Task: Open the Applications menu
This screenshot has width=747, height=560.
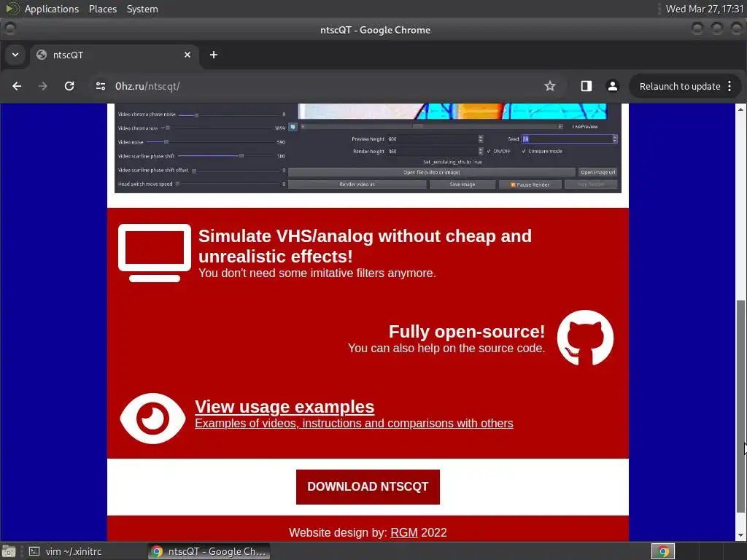Action: tap(52, 9)
